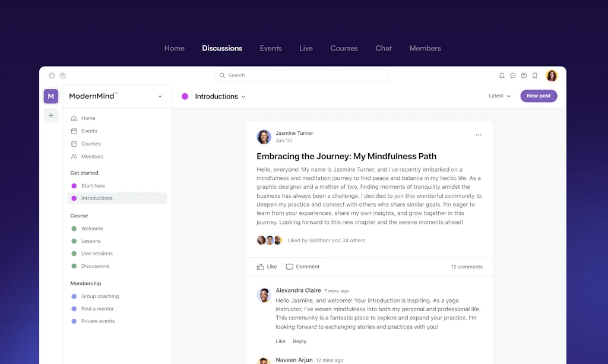The image size is (608, 364).
Task: Expand the ModernMind community dropdown
Action: (x=159, y=96)
